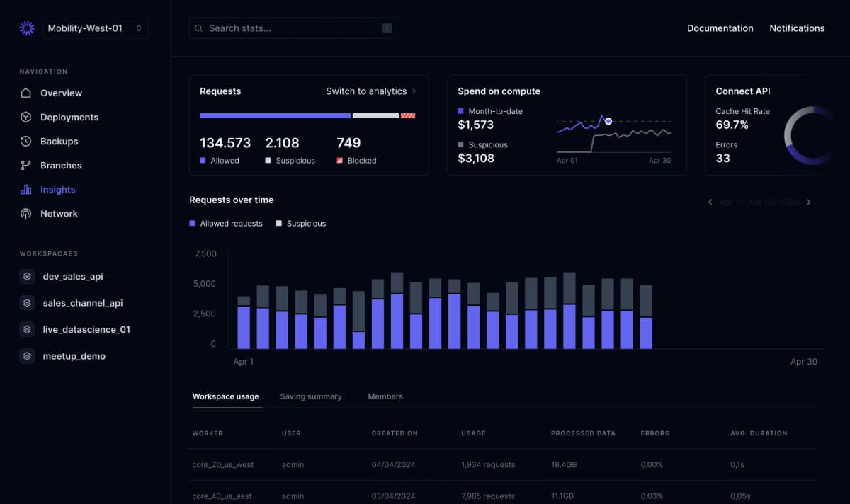Toggle the Allowed requests chart legend
This screenshot has height=504, width=850.
pos(226,224)
